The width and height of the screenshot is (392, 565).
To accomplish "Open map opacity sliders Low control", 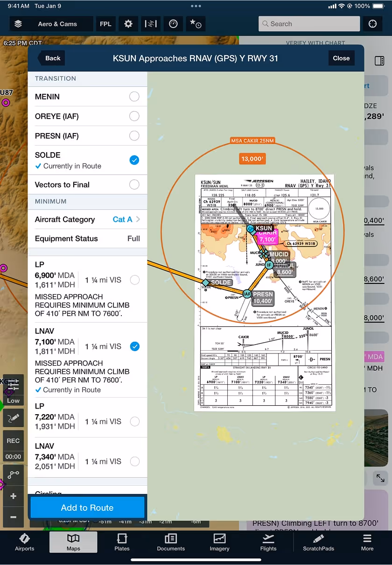I will (x=13, y=390).
